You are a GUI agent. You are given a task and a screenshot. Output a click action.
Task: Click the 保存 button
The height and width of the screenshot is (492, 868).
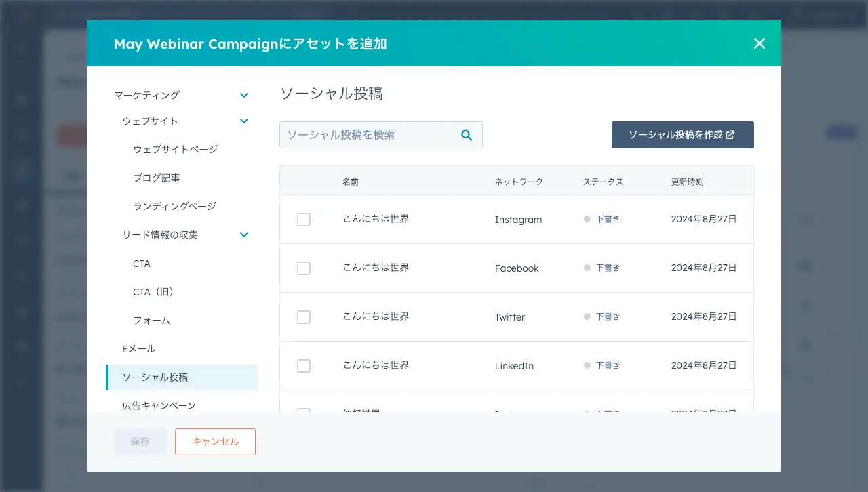(x=140, y=441)
